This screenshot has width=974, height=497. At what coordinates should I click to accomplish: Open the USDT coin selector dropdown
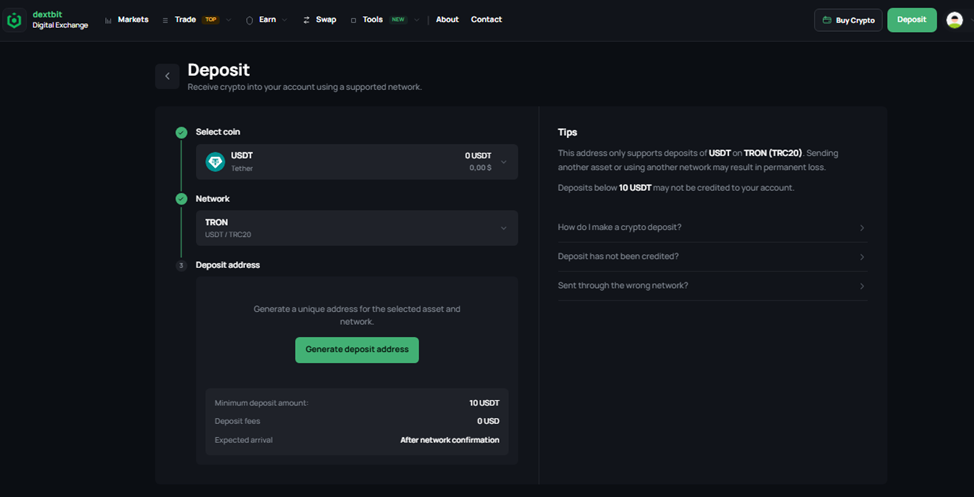[357, 162]
